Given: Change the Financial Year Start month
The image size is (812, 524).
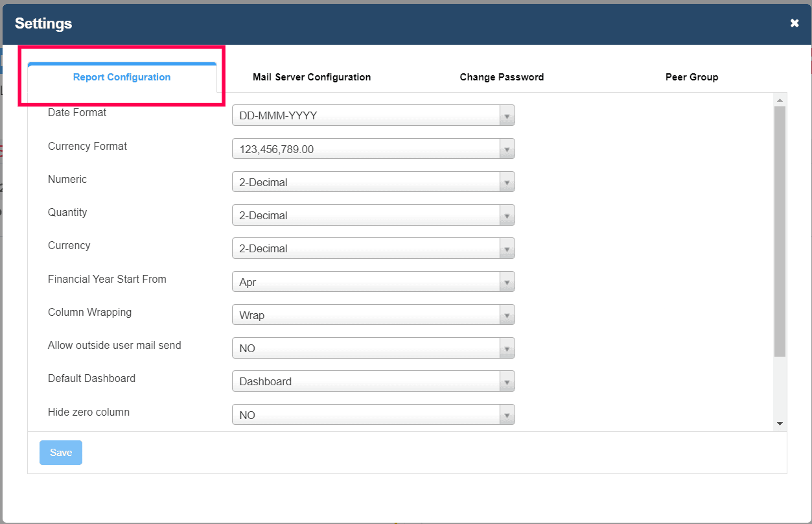Looking at the screenshot, I should pos(373,282).
